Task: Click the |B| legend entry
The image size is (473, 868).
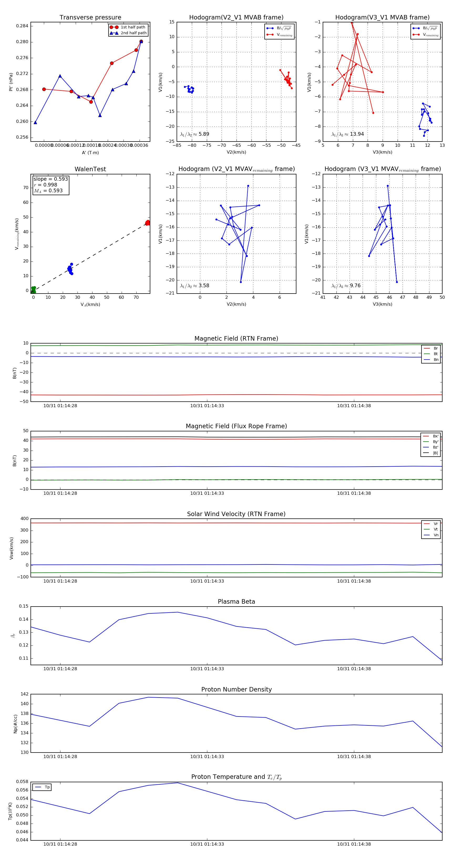Action: coord(431,453)
